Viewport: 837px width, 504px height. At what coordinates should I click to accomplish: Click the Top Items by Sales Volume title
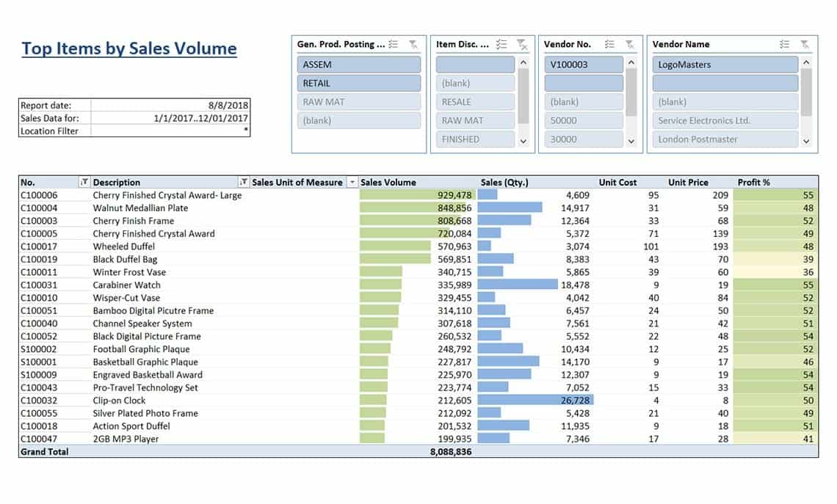(x=129, y=48)
